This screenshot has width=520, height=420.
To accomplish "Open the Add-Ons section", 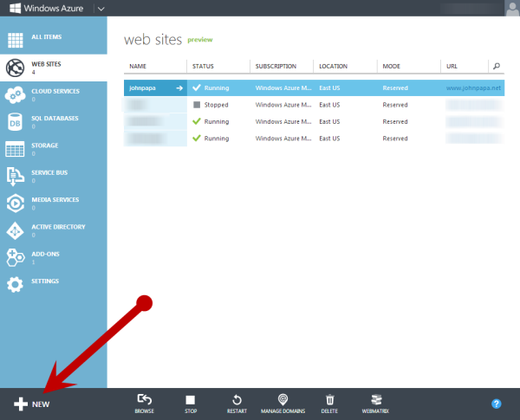I will click(45, 254).
